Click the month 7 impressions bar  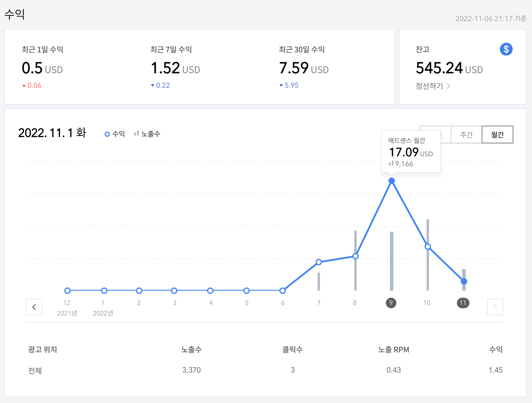(319, 281)
